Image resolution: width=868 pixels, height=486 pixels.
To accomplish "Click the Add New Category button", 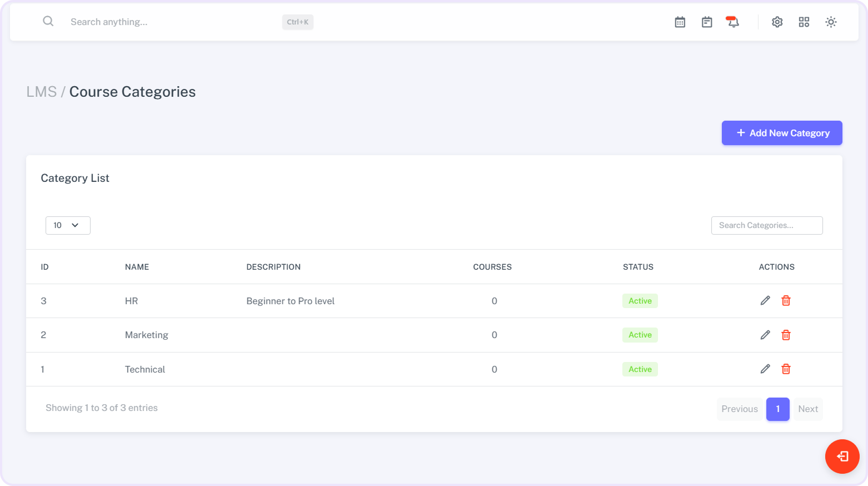I will (x=781, y=133).
